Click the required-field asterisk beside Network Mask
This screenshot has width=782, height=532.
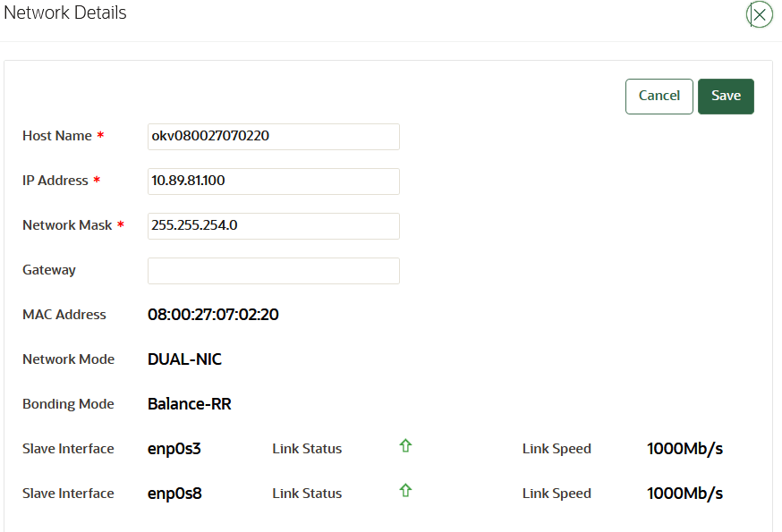point(118,224)
